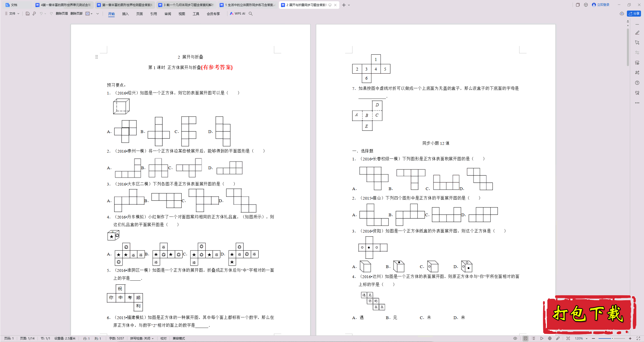Click the magic wand tools icon in sidebar

[x=637, y=73]
